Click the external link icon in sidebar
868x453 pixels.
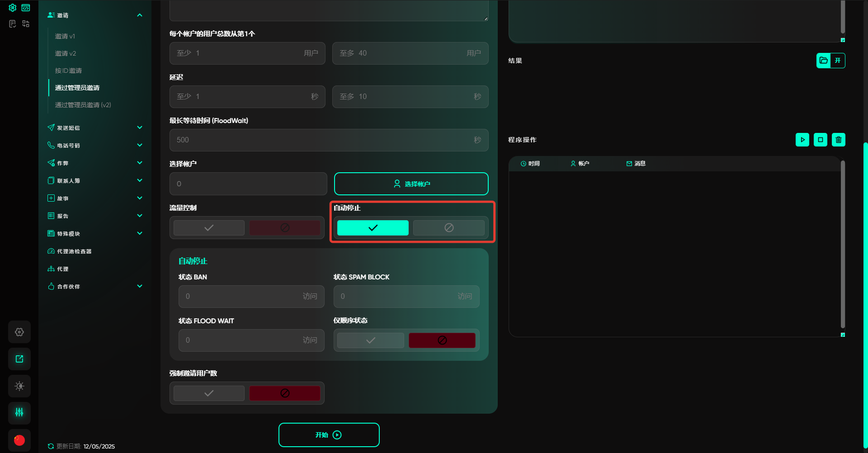pos(19,359)
